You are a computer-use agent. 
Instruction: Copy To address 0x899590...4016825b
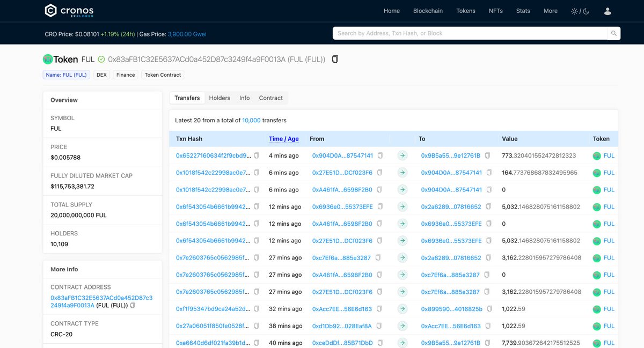click(x=489, y=309)
